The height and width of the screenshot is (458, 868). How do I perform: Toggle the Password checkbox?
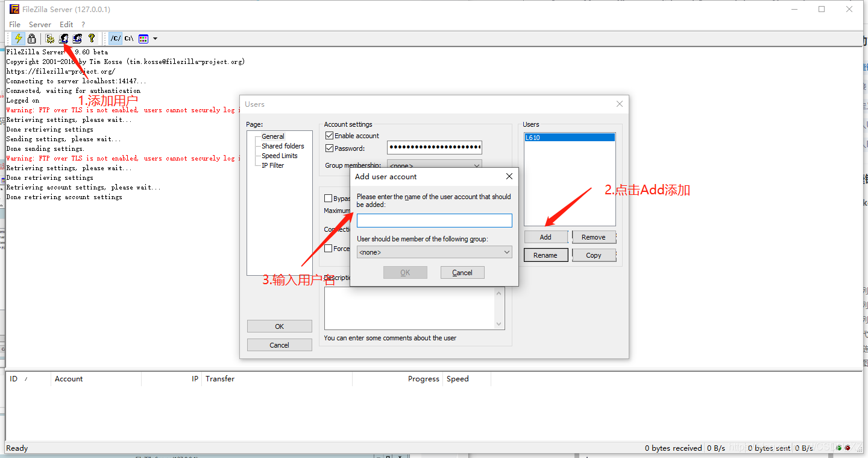tap(329, 148)
